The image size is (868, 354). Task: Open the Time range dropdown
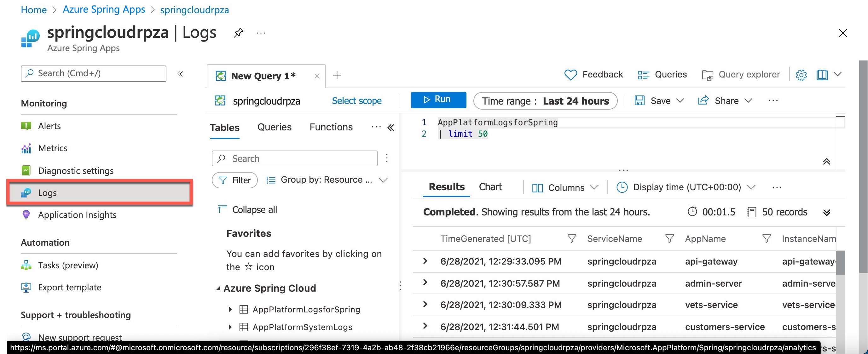click(545, 101)
